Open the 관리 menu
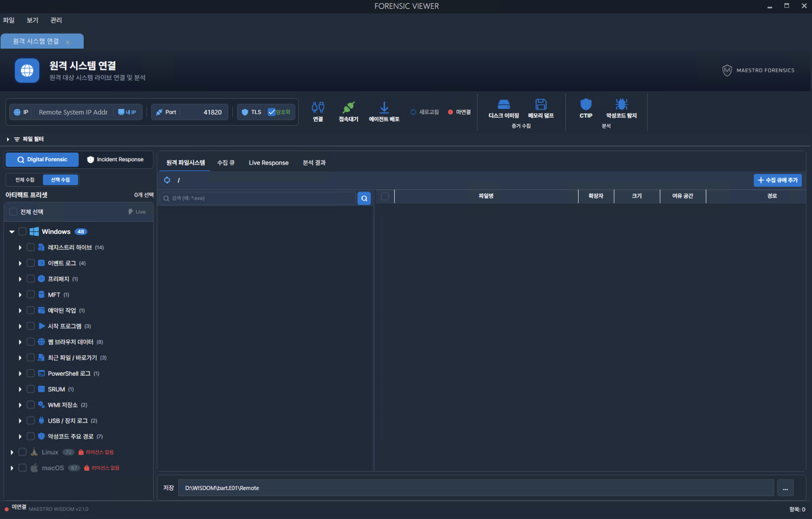Image resolution: width=812 pixels, height=519 pixels. (x=56, y=20)
